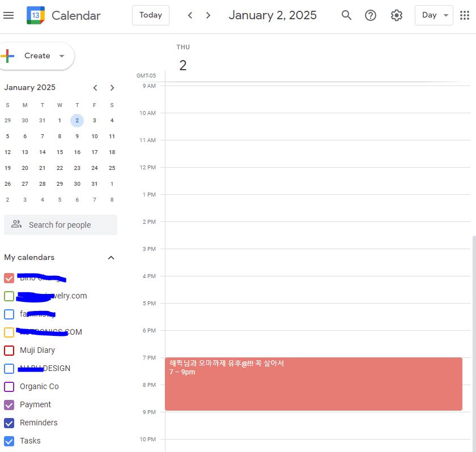Open the Day view dropdown
Viewport: 476px width, 452px height.
pos(434,15)
